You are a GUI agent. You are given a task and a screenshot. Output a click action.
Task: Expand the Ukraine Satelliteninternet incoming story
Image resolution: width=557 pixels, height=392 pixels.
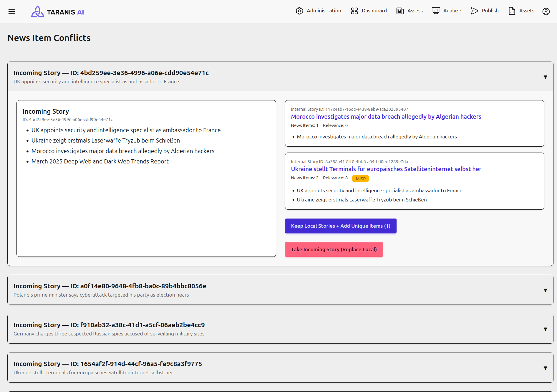546,368
